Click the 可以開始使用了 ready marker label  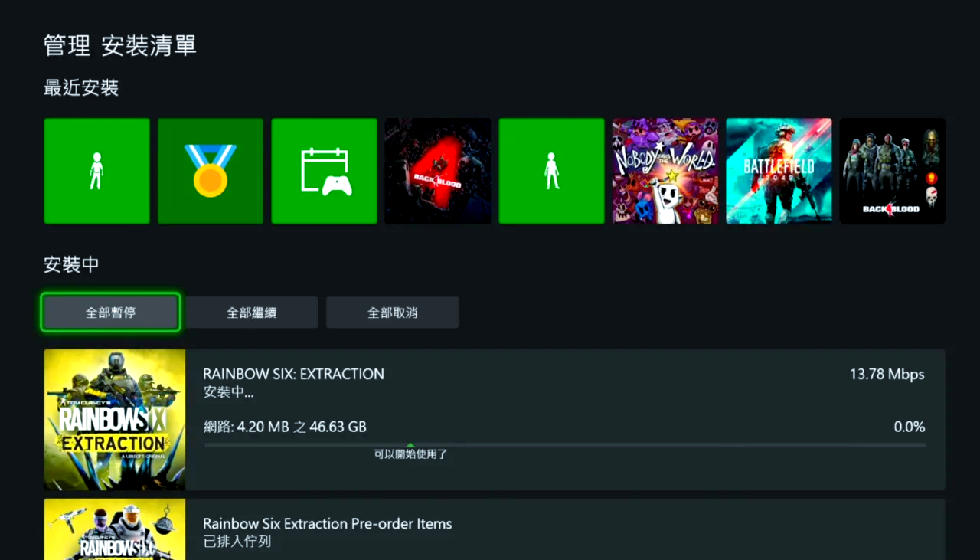(410, 454)
